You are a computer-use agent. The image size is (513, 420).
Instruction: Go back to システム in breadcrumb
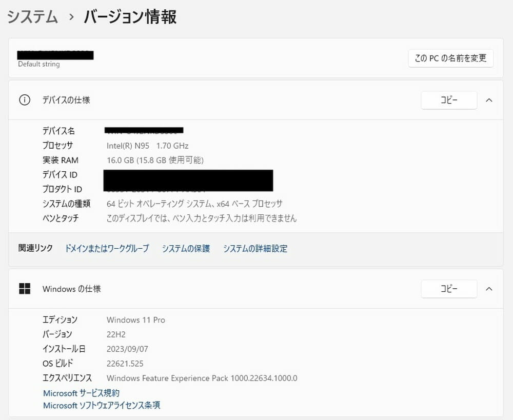coord(32,17)
